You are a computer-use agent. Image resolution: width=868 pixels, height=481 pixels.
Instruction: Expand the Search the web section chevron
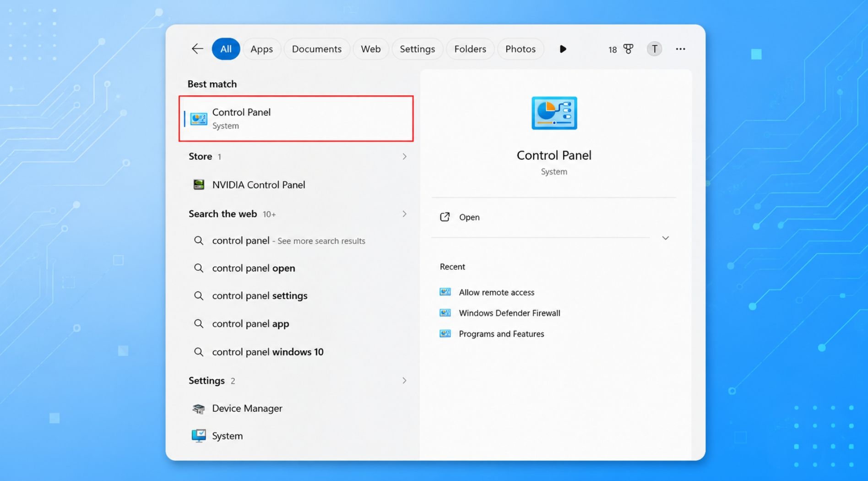(404, 214)
